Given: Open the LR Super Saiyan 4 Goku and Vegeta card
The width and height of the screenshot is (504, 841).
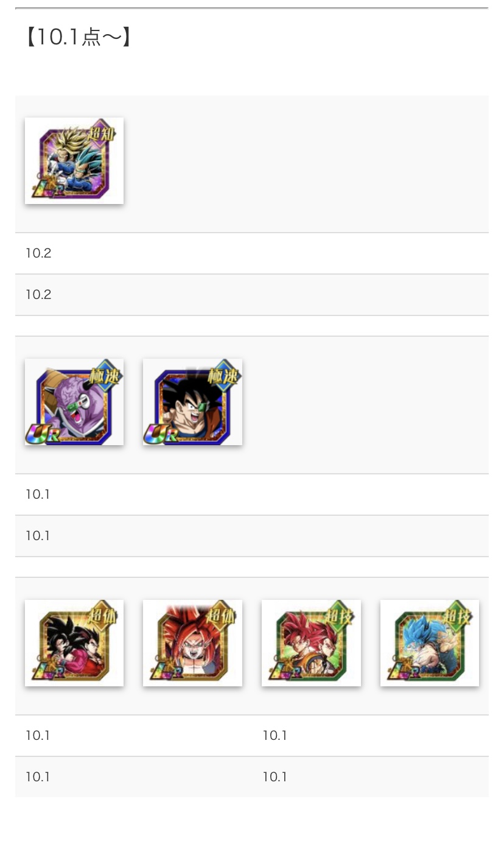Looking at the screenshot, I should click(74, 643).
